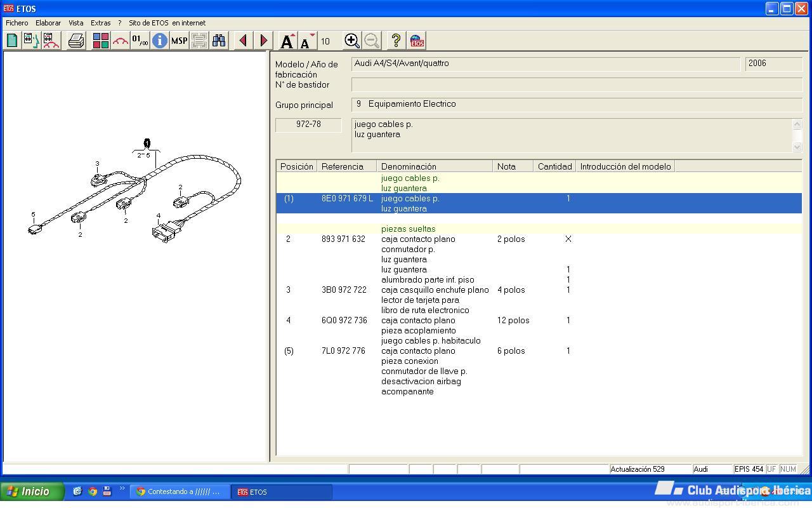The width and height of the screenshot is (812, 508).
Task: Open Sito de ETOS en internet menu
Action: [167, 23]
